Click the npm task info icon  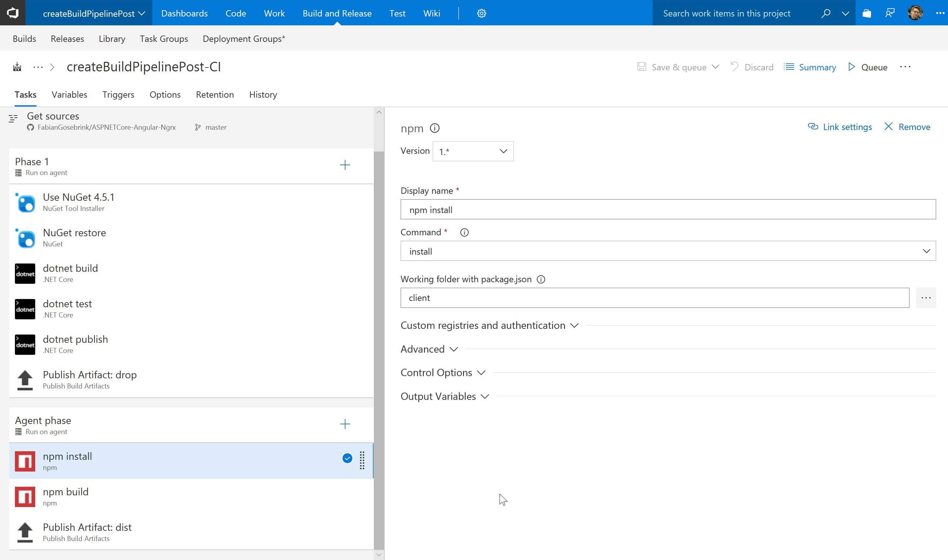point(435,128)
